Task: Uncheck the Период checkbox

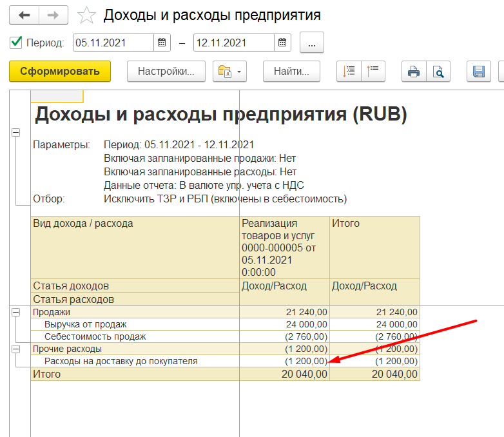Action: 15,42
